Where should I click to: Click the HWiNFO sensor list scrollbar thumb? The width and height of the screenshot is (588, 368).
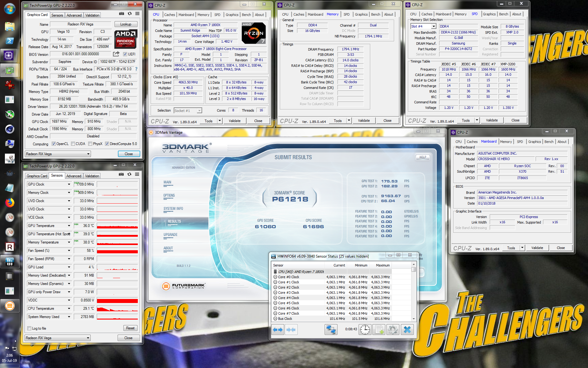tap(413, 270)
